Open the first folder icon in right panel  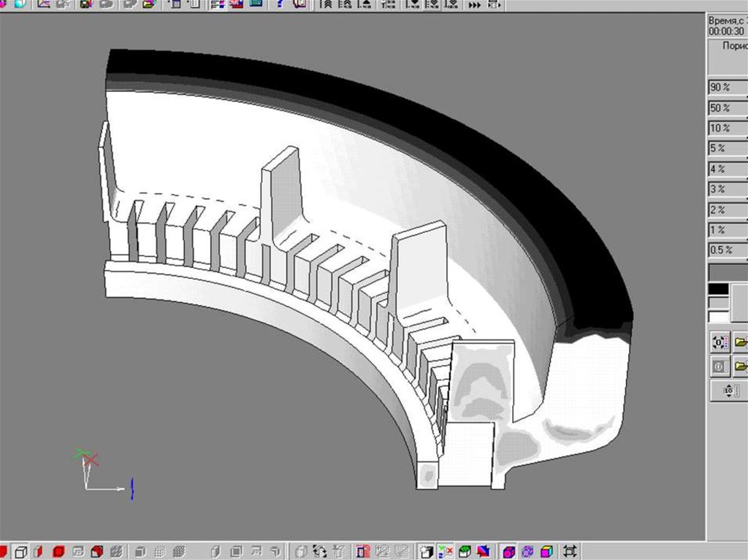pyautogui.click(x=740, y=342)
